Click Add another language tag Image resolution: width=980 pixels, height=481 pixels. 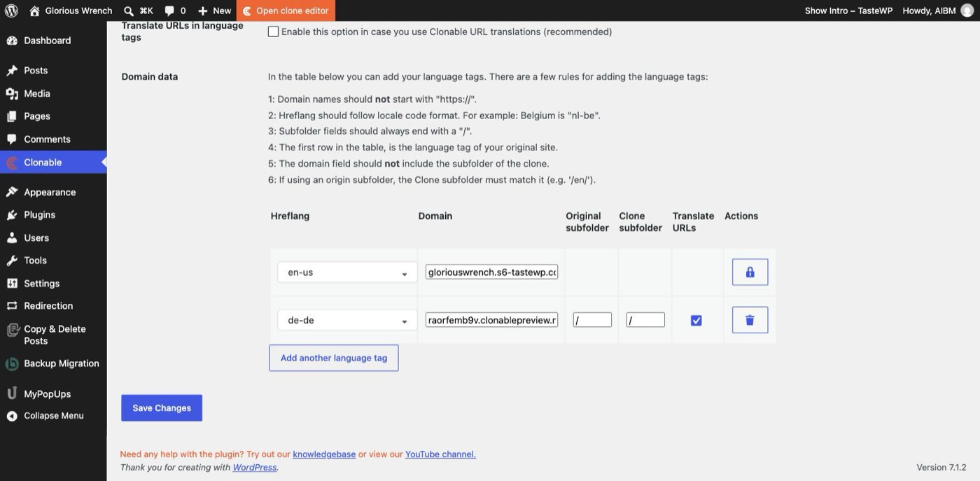[x=334, y=358]
